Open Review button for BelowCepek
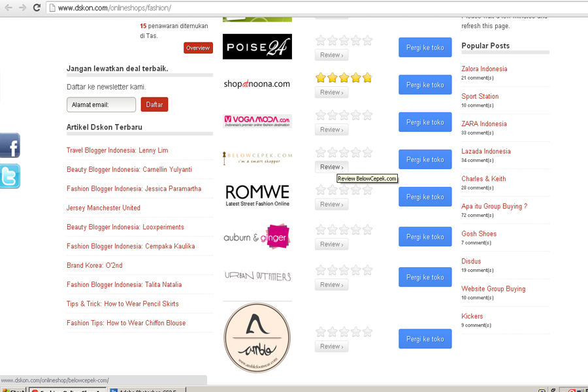This screenshot has width=588, height=392. point(331,167)
